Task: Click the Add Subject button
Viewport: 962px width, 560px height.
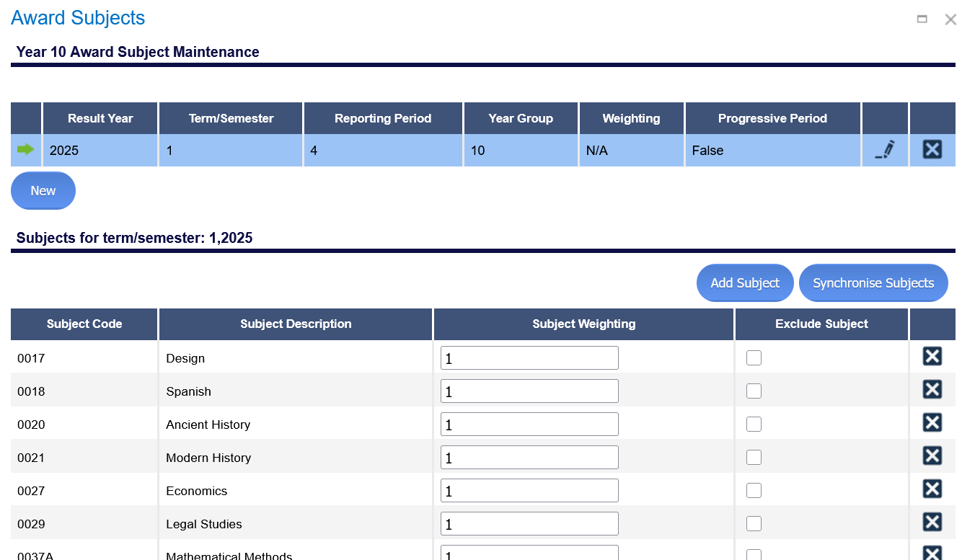Action: pyautogui.click(x=745, y=283)
